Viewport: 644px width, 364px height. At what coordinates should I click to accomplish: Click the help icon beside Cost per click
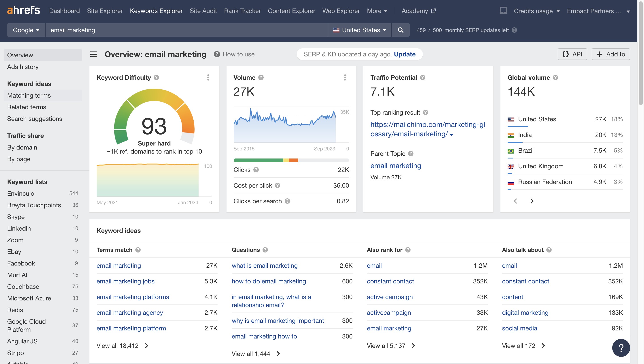coord(278,185)
